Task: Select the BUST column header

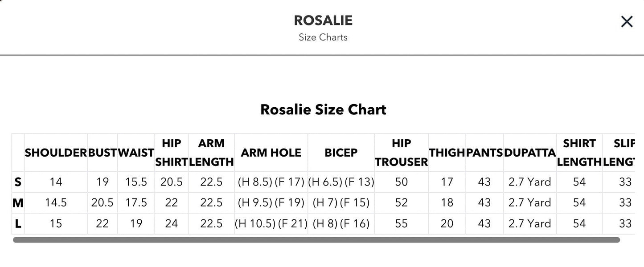Action: point(102,152)
